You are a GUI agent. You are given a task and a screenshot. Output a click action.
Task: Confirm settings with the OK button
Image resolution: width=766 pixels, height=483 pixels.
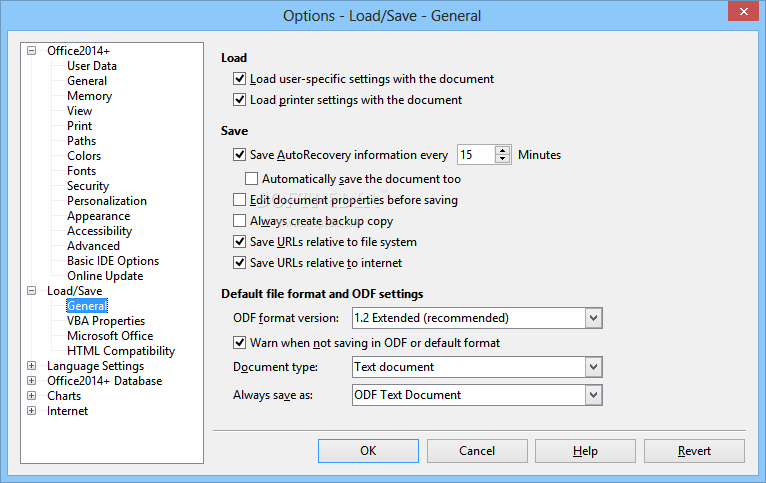[x=368, y=451]
